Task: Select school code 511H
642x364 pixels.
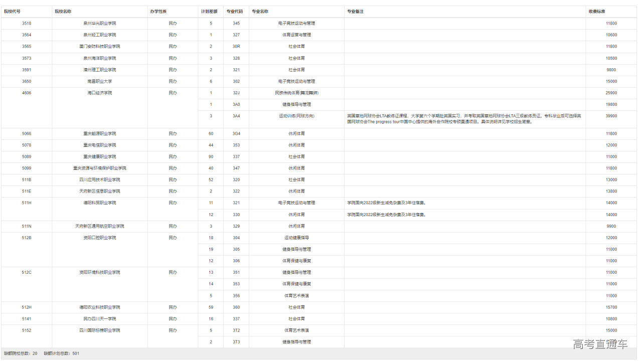Action: 27,203
